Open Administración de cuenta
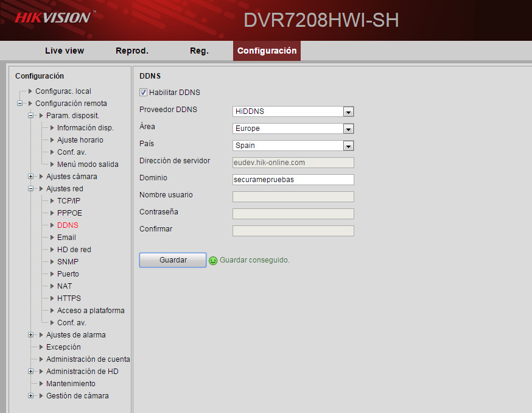The width and height of the screenshot is (532, 413). pyautogui.click(x=88, y=359)
